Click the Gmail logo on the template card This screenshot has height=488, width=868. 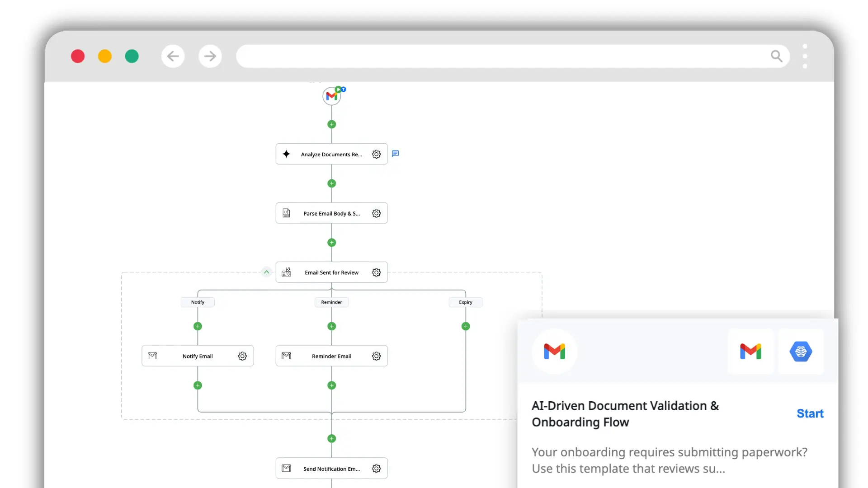coord(751,352)
